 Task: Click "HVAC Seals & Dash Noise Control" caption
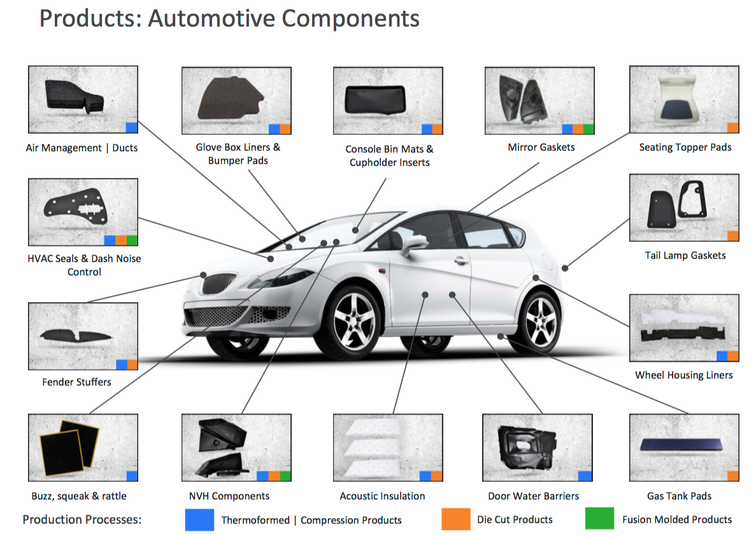84,265
